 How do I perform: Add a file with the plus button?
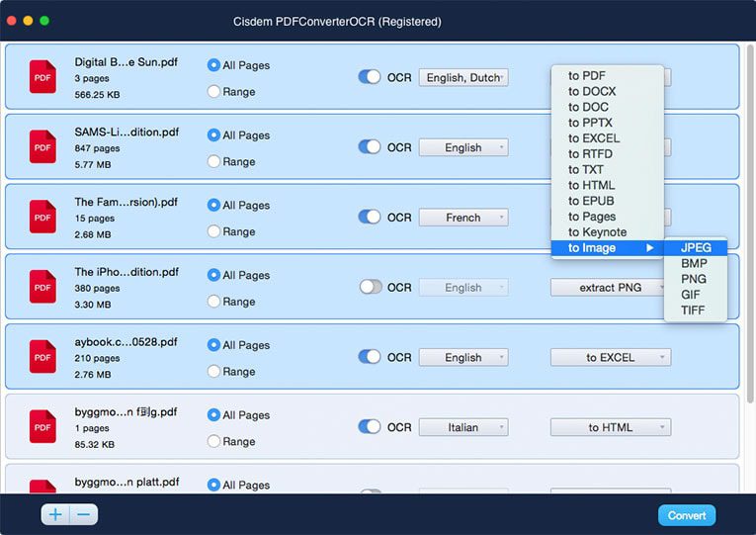coord(55,514)
